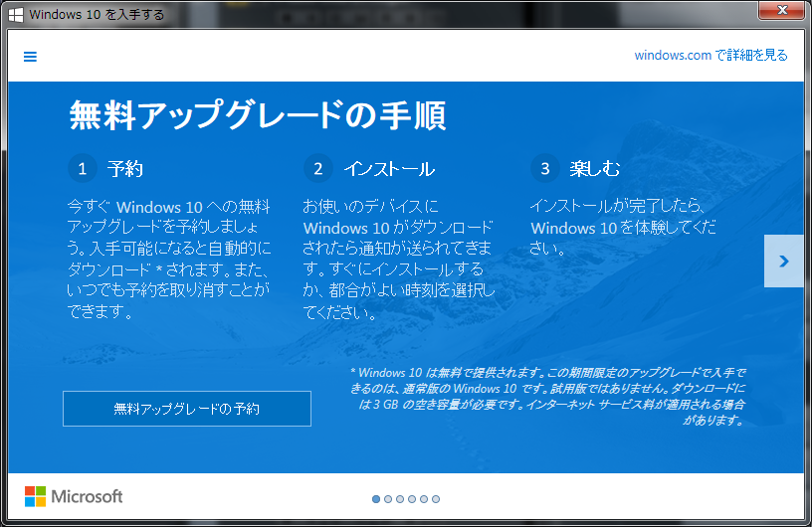This screenshot has width=812, height=527.
Task: Click the paragraph starting '今すぐ Windows 10'
Action: pyautogui.click(x=169, y=259)
